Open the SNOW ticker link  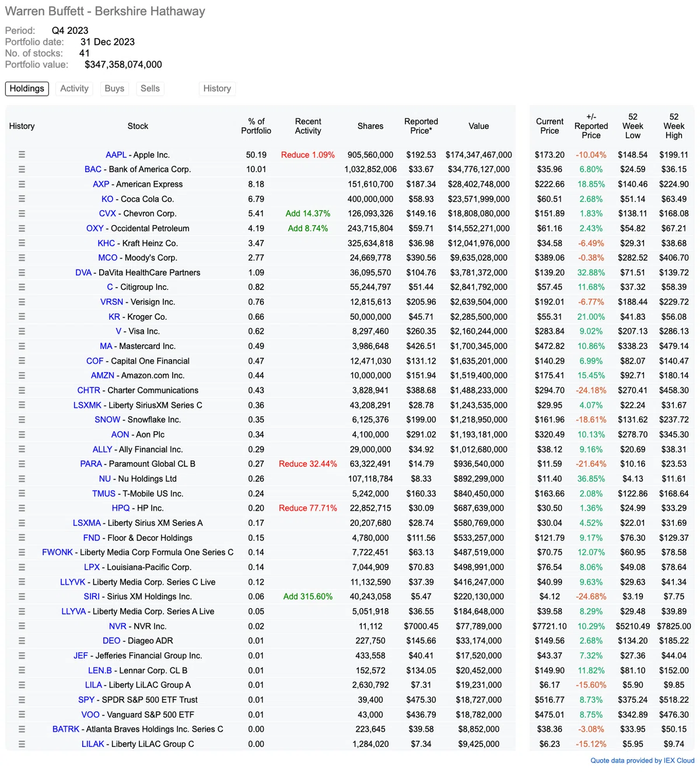tap(107, 420)
